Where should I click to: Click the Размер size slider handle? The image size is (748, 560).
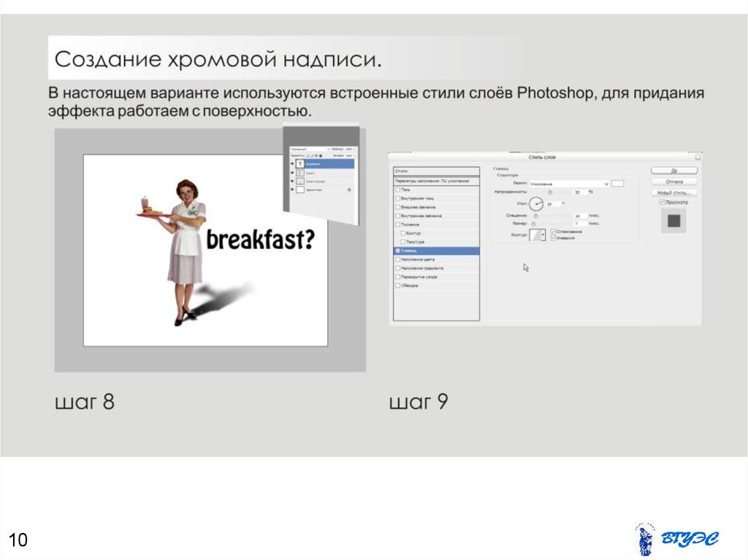coord(533,223)
